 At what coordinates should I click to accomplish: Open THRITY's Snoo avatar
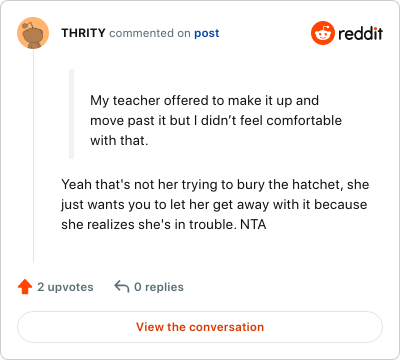point(33,33)
